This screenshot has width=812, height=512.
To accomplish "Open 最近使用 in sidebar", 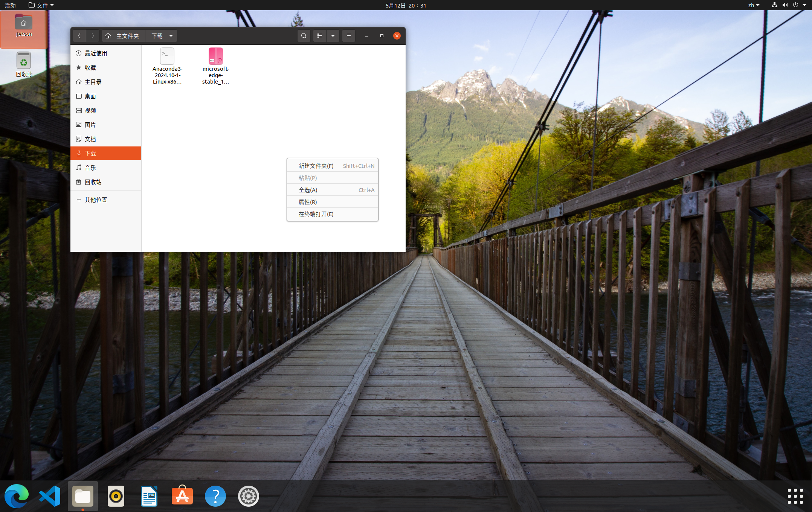I will click(106, 53).
